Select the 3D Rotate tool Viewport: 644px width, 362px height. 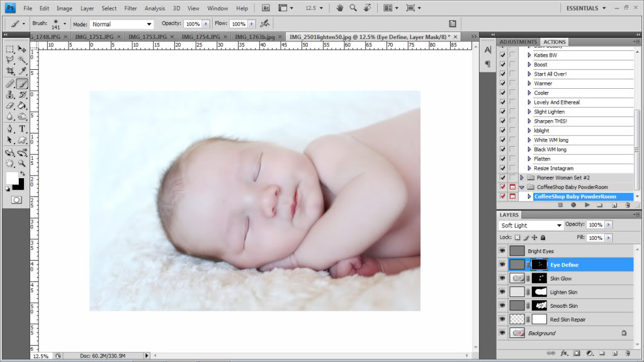point(10,152)
